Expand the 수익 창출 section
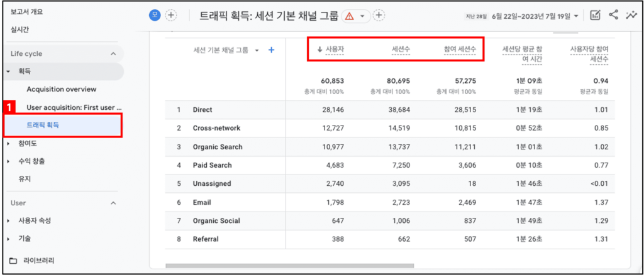Image resolution: width=644 pixels, height=275 pixels. click(9, 161)
